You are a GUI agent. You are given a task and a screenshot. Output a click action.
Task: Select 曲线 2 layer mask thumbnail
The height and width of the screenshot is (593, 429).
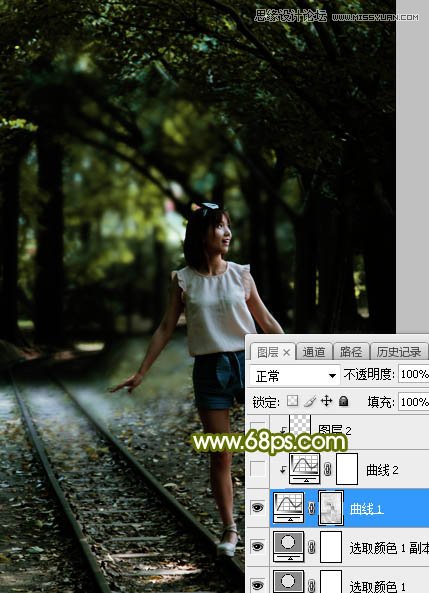coord(347,469)
